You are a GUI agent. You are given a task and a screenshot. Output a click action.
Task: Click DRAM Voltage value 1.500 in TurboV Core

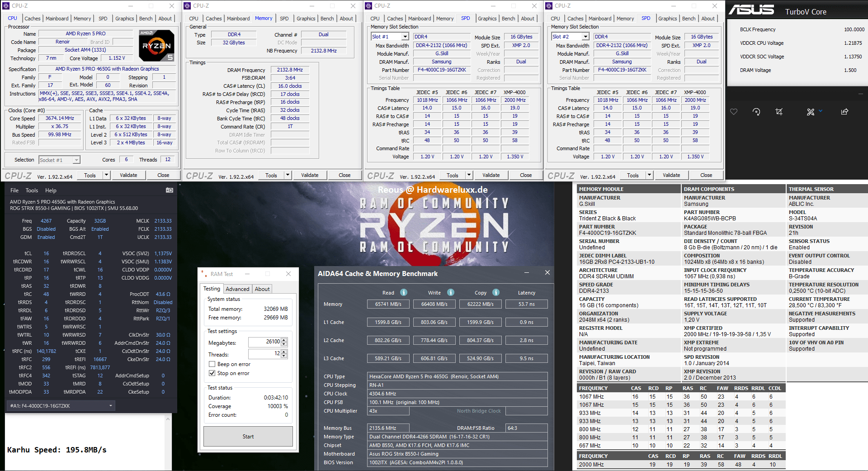(x=850, y=70)
